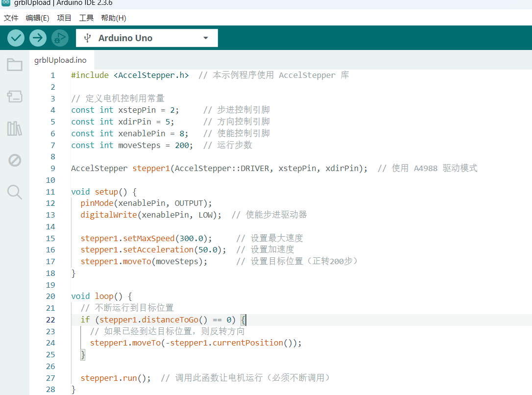
Task: Click the comment '设置最大速度'
Action: click(277, 238)
